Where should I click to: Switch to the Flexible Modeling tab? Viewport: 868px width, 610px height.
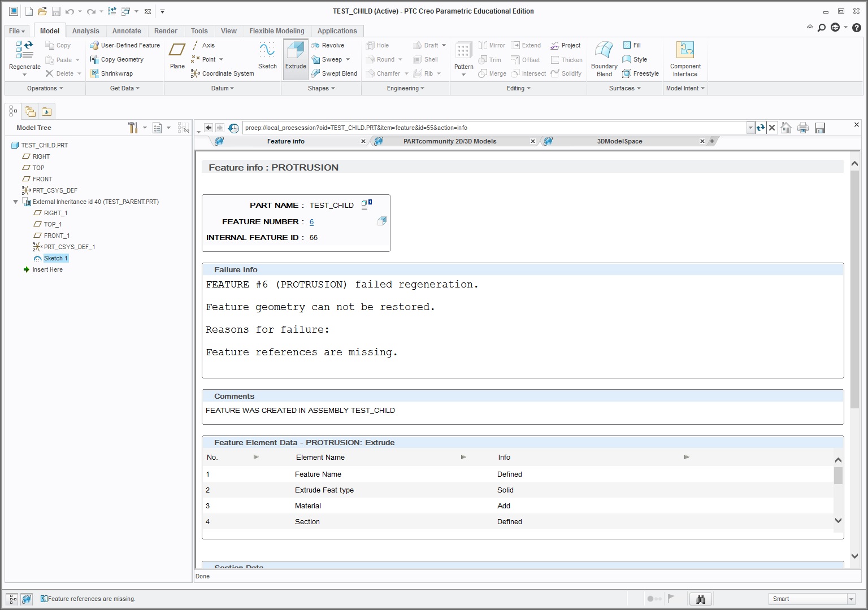coord(277,31)
